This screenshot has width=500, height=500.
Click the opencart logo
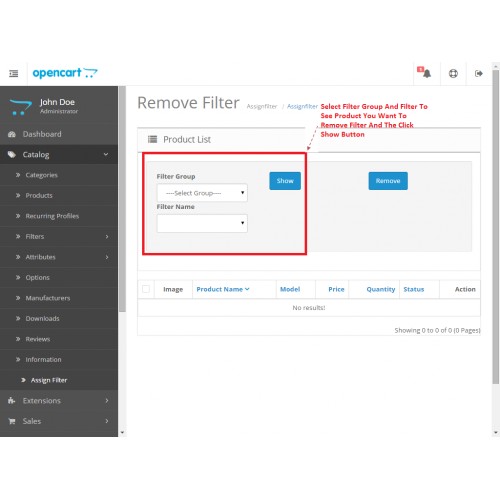[x=65, y=73]
